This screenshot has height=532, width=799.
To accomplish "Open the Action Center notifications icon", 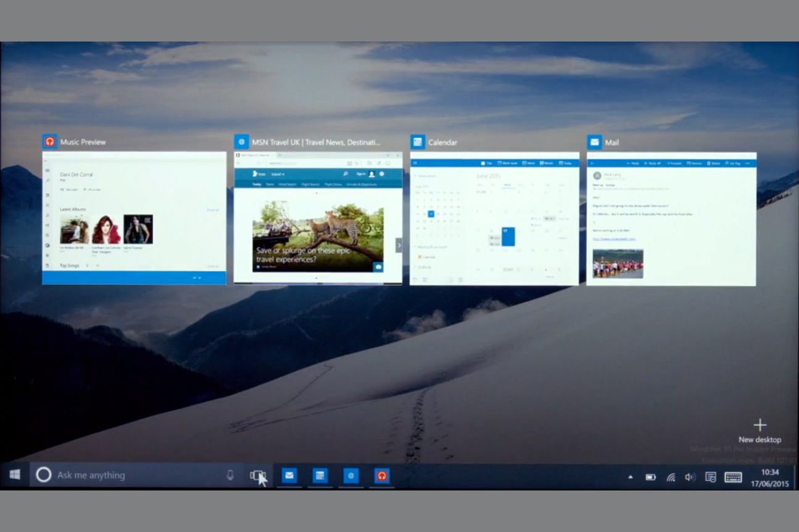I will pos(710,477).
